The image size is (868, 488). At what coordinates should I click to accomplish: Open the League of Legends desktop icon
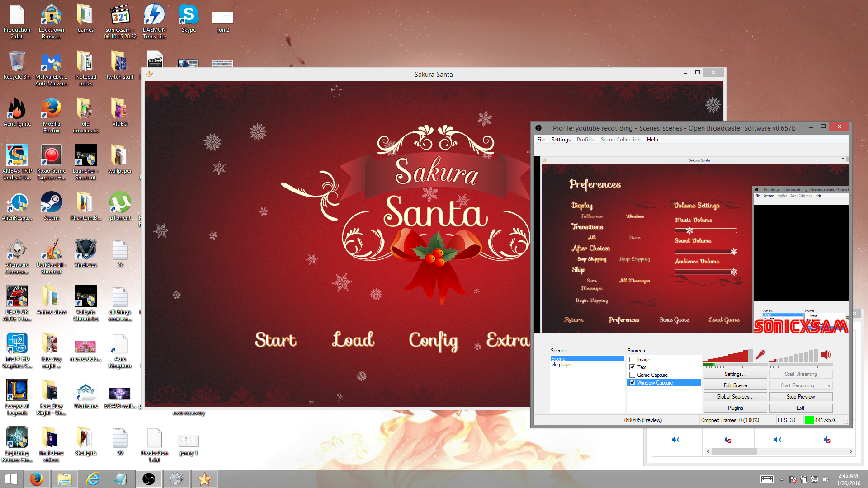pos(17,398)
